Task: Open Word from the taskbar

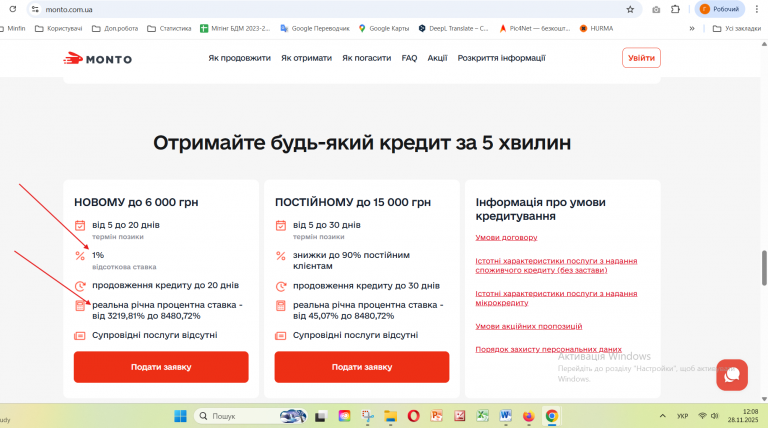Action: [505, 416]
